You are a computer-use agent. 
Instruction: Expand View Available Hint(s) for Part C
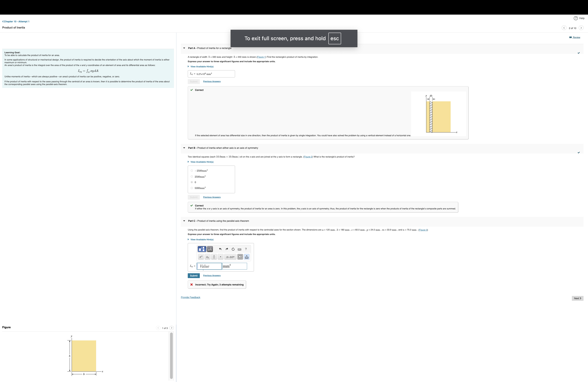[202, 240]
